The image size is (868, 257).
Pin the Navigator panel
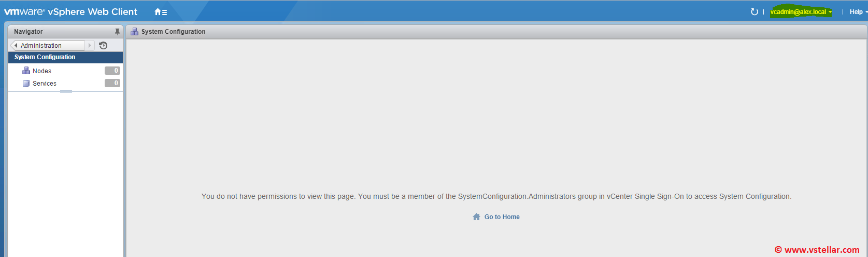117,32
